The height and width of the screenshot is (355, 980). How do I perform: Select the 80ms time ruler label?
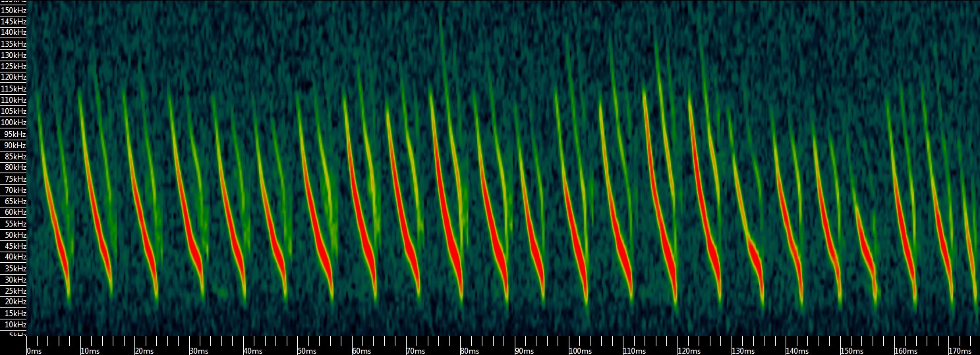coord(469,351)
